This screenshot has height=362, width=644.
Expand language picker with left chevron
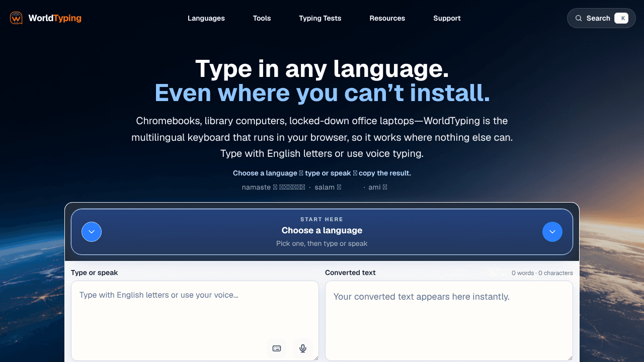[92, 232]
